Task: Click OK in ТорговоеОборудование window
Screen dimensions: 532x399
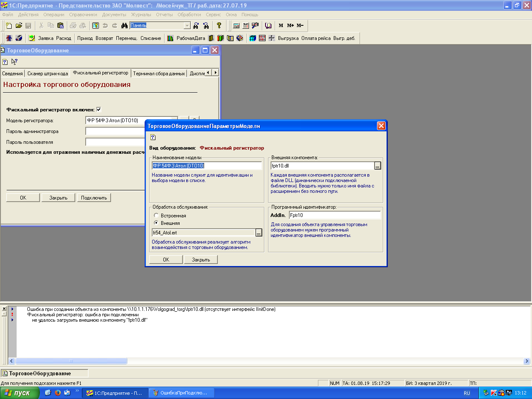Action: click(23, 198)
